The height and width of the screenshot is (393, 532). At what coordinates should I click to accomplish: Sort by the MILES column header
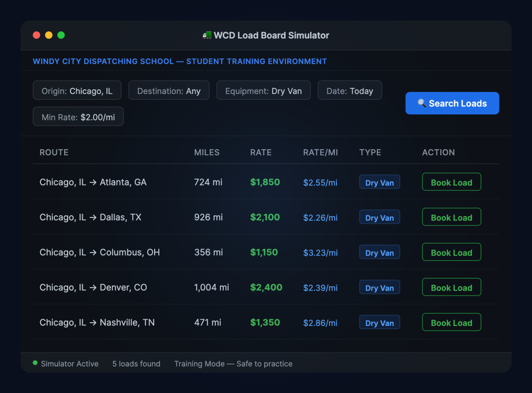(206, 153)
